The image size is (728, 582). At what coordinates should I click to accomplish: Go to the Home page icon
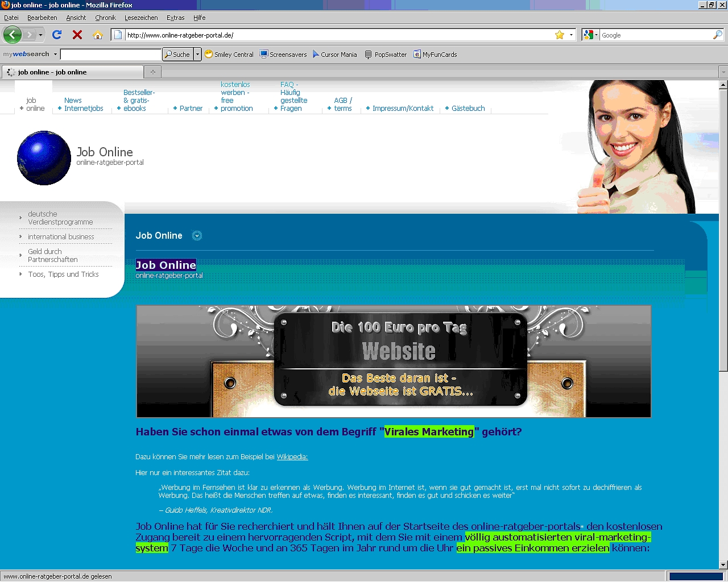pyautogui.click(x=98, y=35)
